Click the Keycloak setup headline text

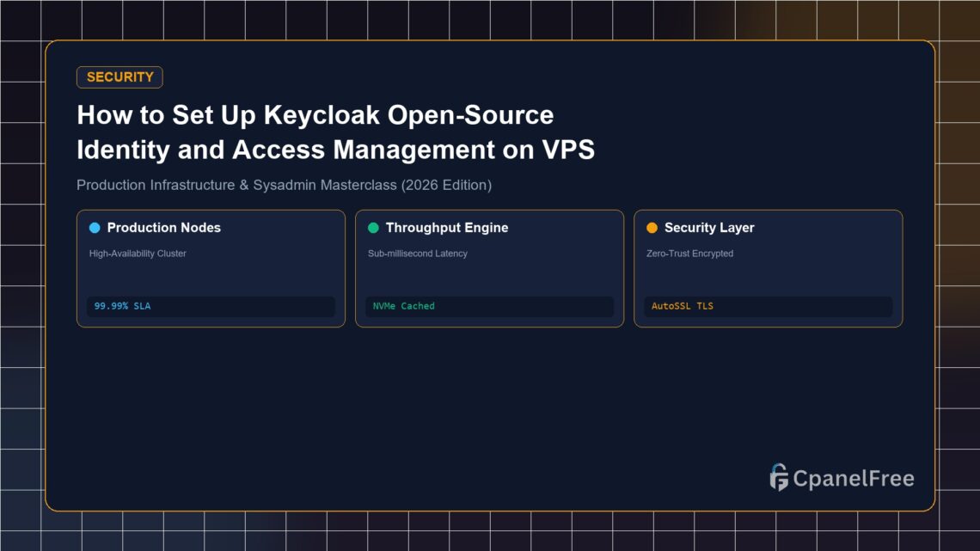pos(335,132)
